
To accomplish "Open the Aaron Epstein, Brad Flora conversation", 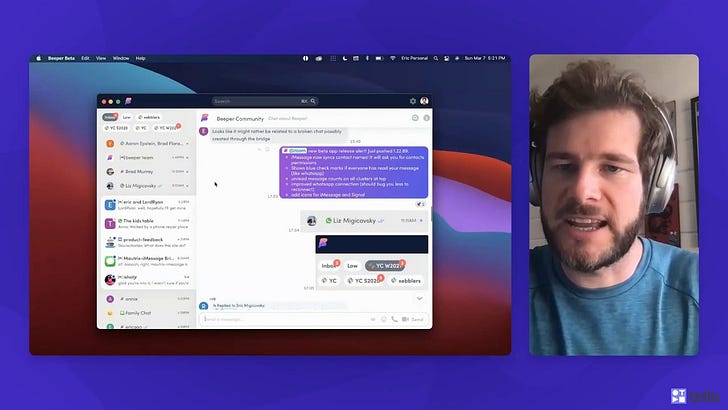I will (x=148, y=144).
